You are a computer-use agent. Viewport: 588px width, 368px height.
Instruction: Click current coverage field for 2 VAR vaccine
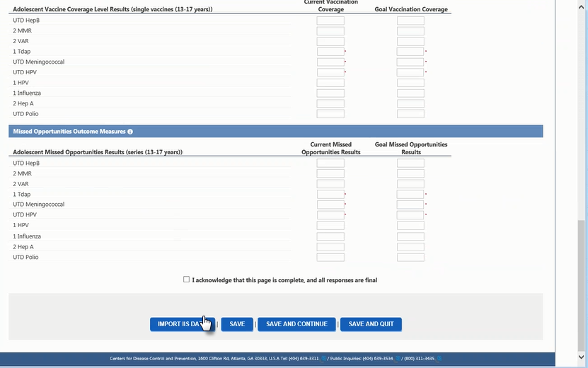coord(330,41)
